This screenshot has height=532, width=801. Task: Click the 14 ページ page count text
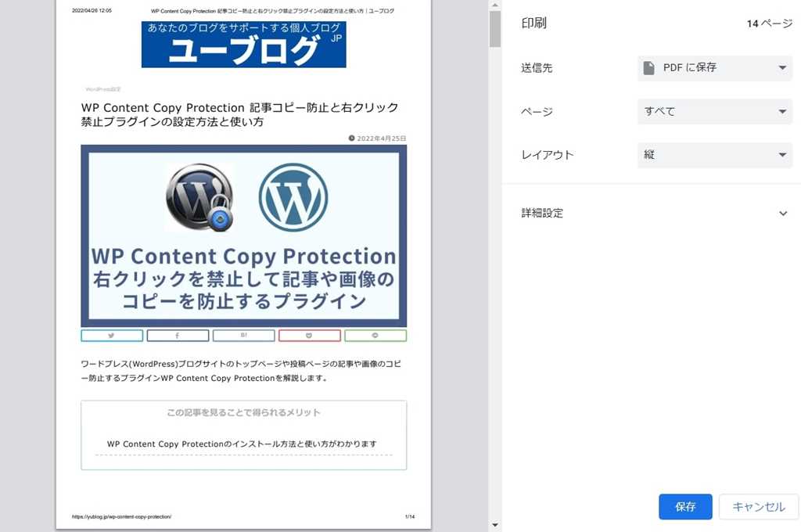[770, 23]
